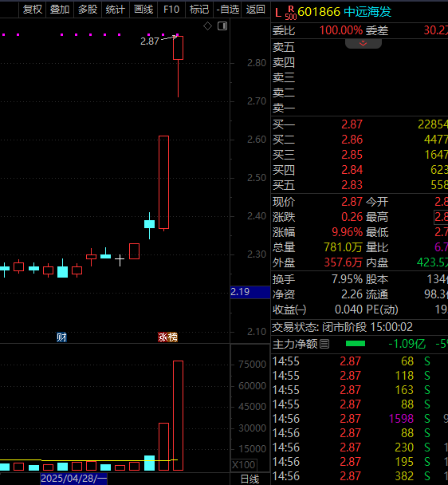Click 返回 to go back

255,10
